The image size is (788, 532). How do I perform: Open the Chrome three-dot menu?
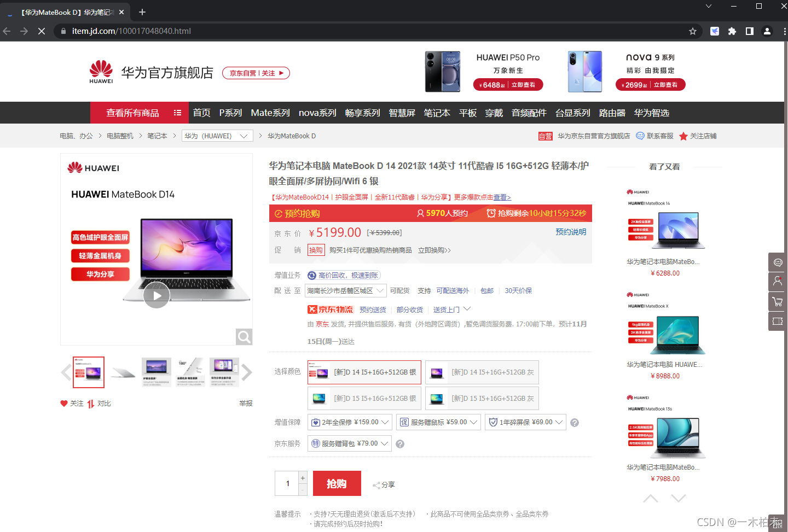(784, 31)
